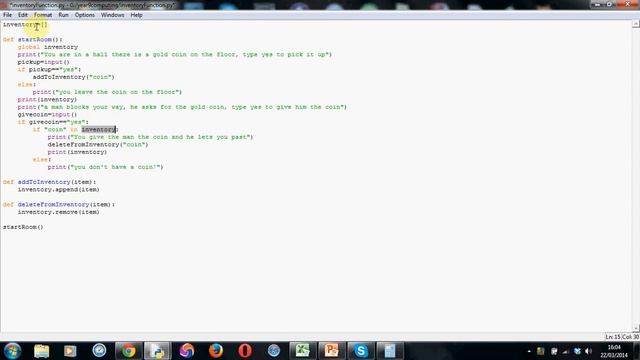Open the swirl-logo browser taskbar icon
Viewport: 640px width, 360px height.
pyautogui.click(x=187, y=351)
